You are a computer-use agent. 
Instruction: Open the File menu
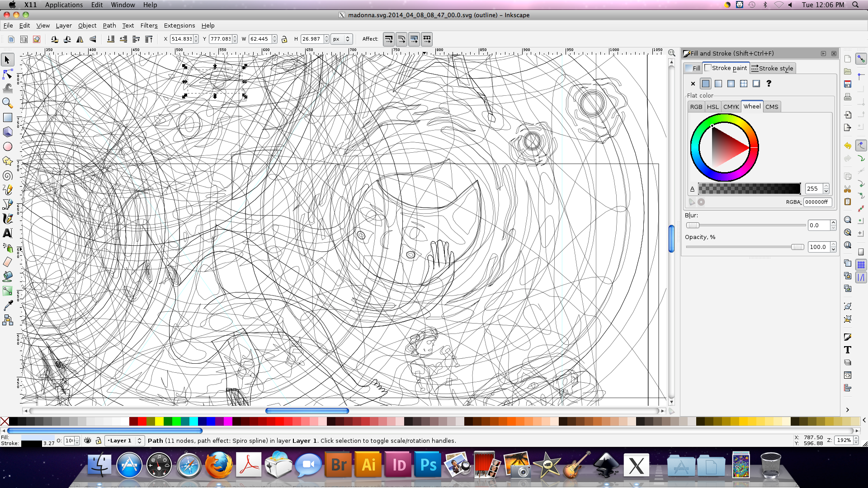(x=8, y=26)
